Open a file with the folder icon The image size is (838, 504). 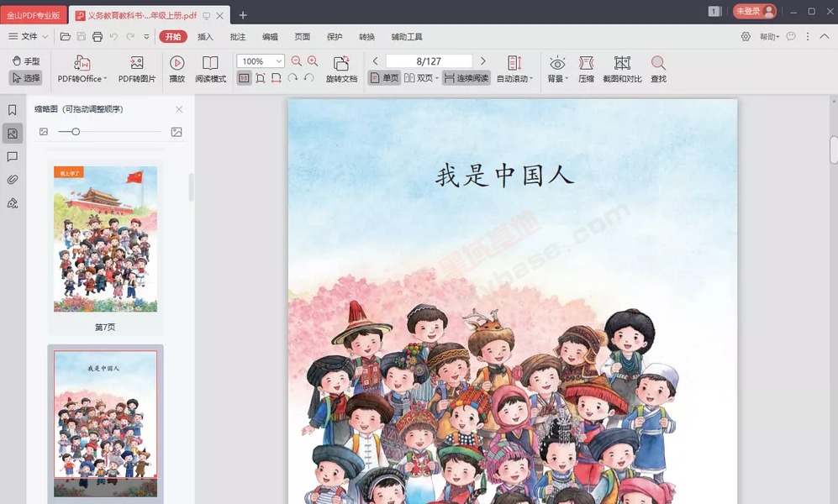tap(66, 37)
